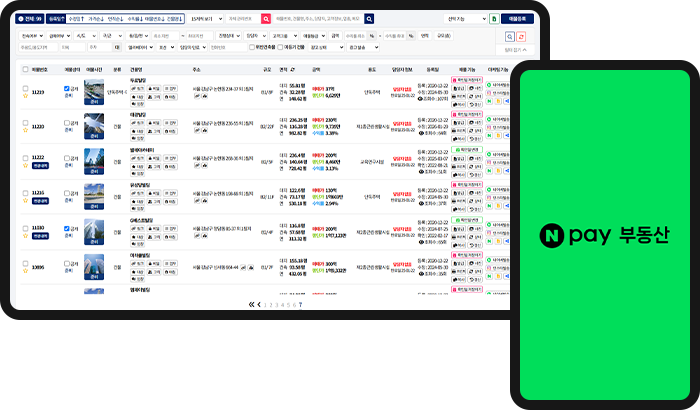Click green N icon in row 11220
Screen dimensions: 700x410
tap(489, 135)
